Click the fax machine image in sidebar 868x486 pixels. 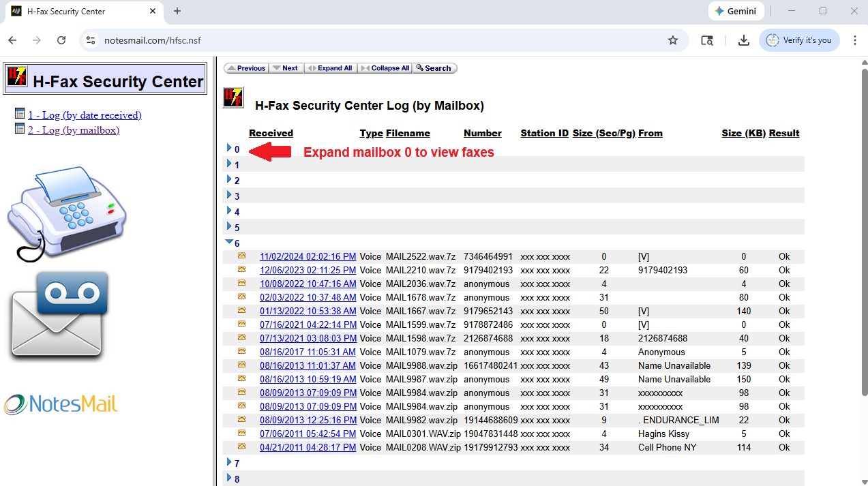pyautogui.click(x=67, y=213)
